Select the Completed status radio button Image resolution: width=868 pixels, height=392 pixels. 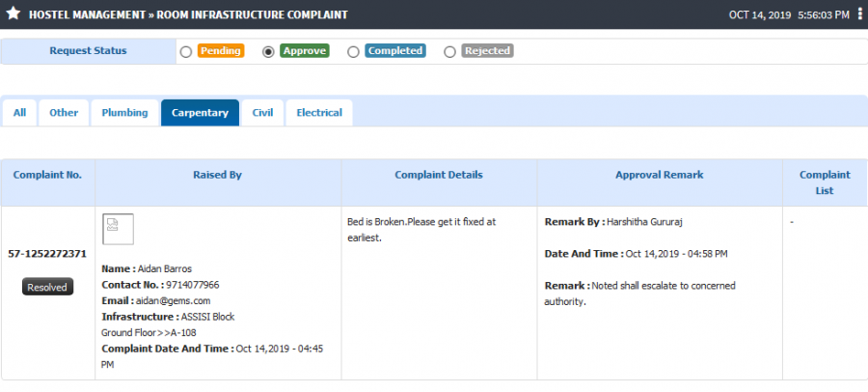coord(353,52)
